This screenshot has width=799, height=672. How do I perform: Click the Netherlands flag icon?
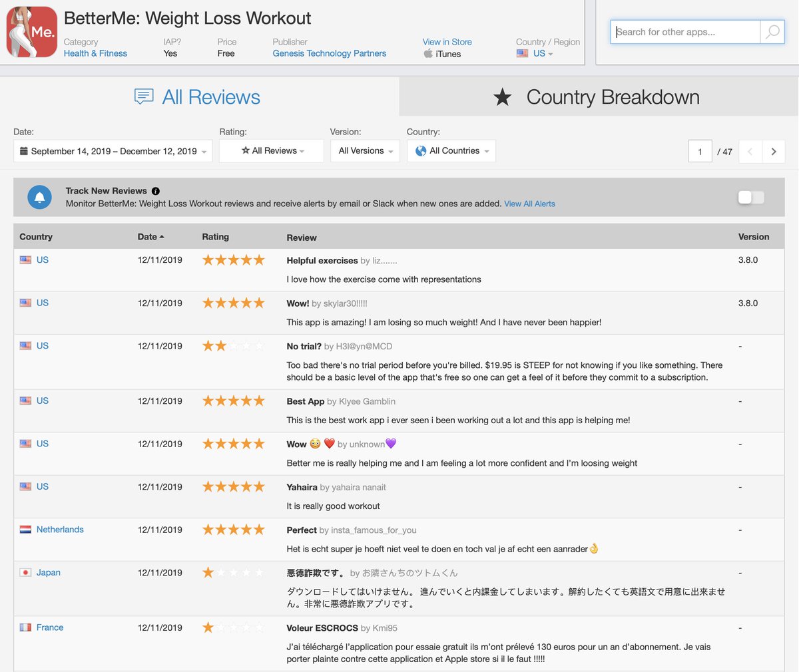[25, 530]
